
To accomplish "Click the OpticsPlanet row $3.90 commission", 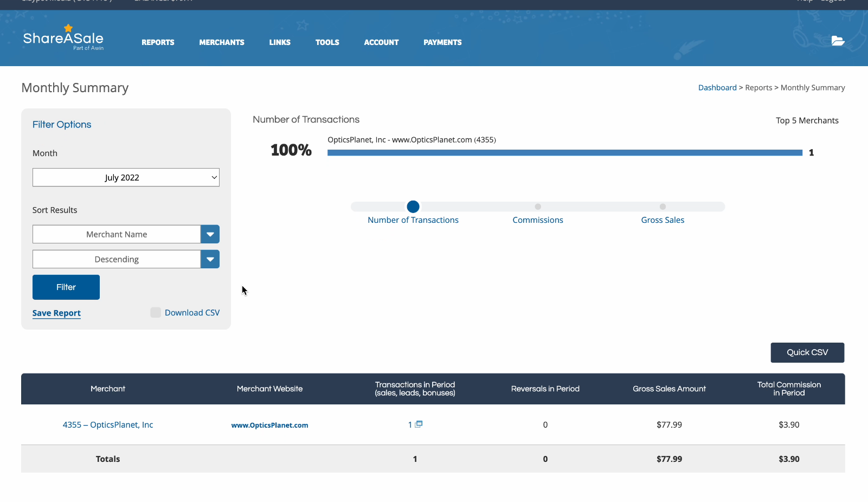I will click(x=789, y=425).
